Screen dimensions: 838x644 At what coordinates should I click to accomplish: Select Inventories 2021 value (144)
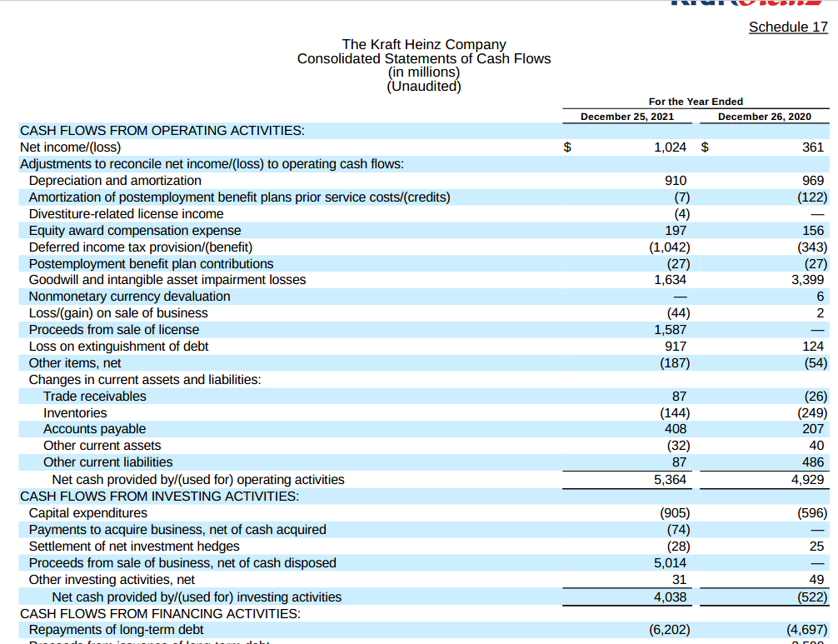[675, 412]
